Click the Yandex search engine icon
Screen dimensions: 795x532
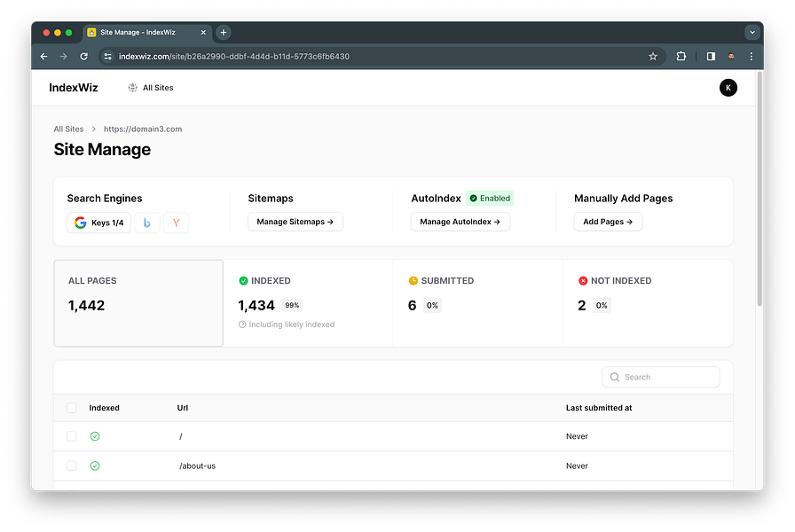tap(176, 223)
